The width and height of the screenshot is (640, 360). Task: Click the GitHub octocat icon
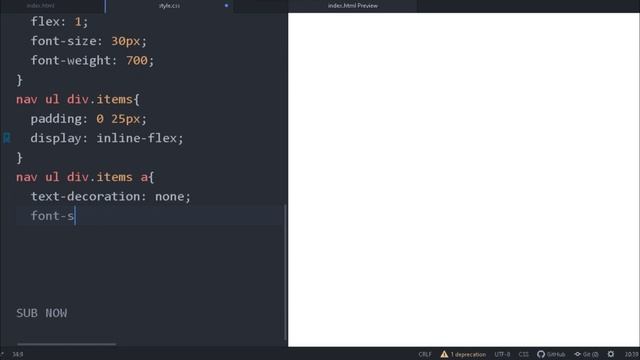[x=541, y=354]
